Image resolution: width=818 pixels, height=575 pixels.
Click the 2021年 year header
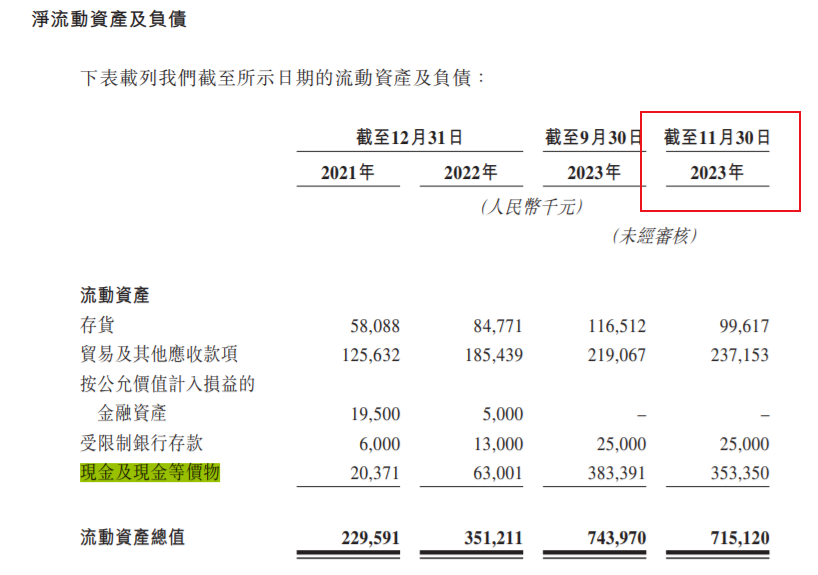(x=347, y=172)
